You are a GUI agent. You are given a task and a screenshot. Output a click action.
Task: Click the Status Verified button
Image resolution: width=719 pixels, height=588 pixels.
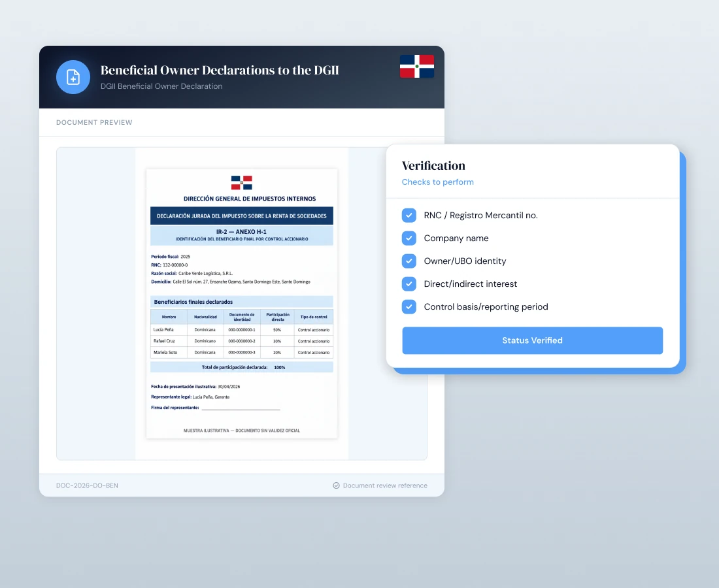[532, 340]
